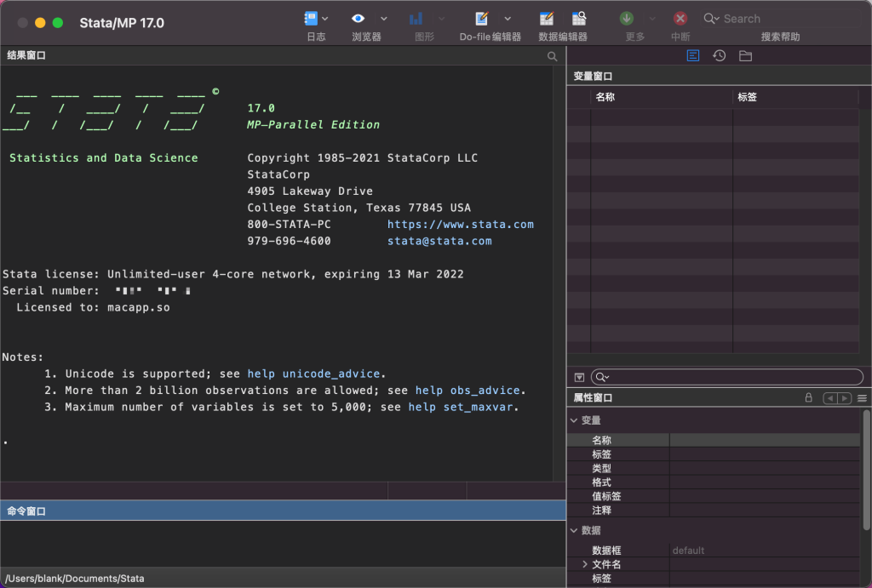Open the properties panel hamburger menu

pos(862,398)
